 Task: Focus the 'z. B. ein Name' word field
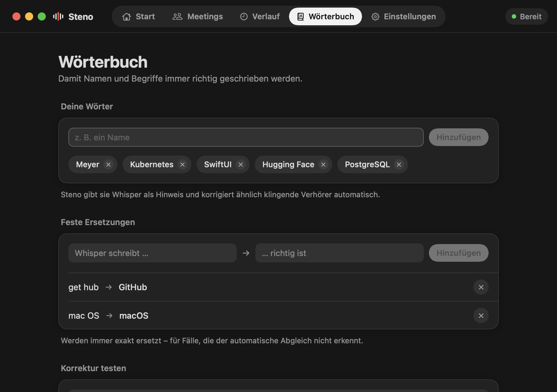[246, 137]
